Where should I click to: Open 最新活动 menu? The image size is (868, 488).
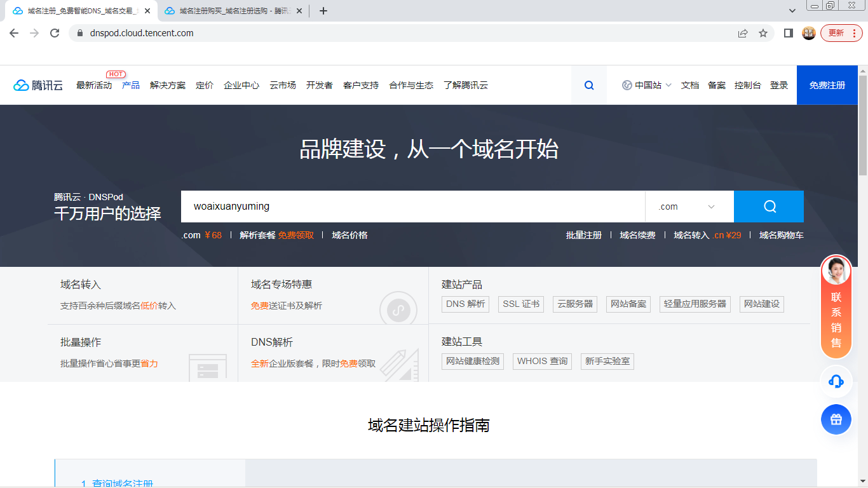point(94,85)
